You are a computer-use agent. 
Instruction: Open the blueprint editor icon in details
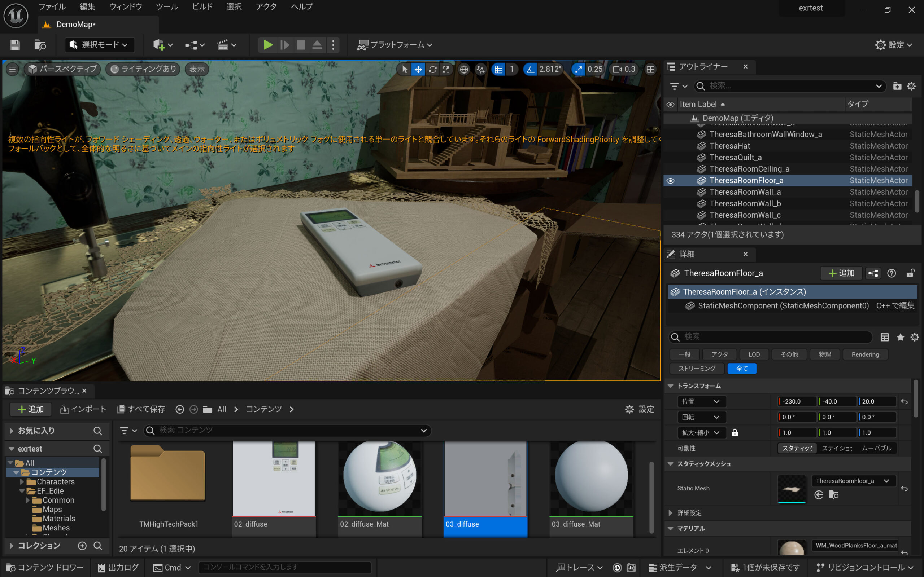click(873, 273)
